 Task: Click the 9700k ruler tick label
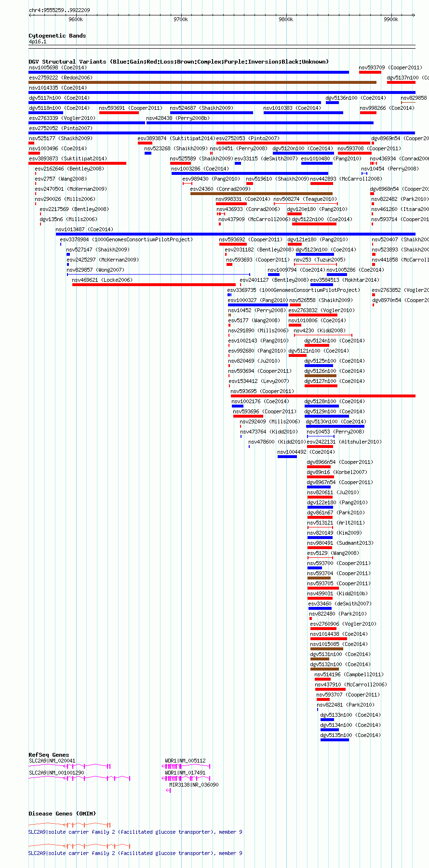(x=181, y=20)
